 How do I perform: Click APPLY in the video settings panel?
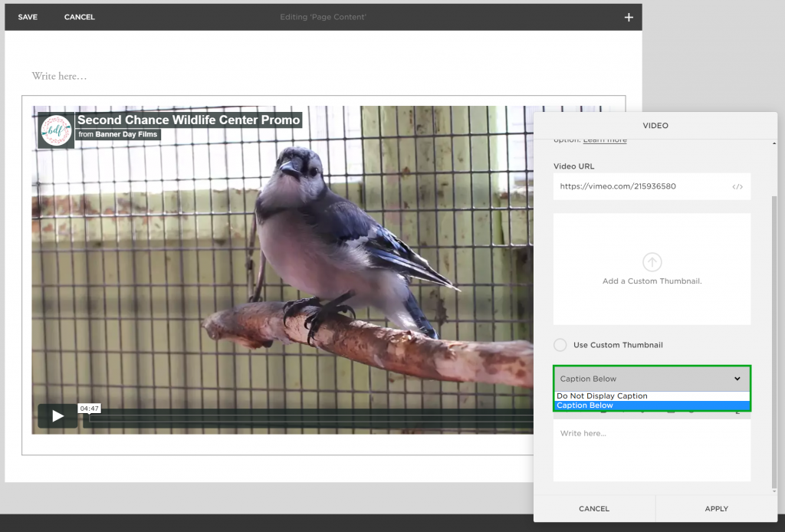point(716,508)
